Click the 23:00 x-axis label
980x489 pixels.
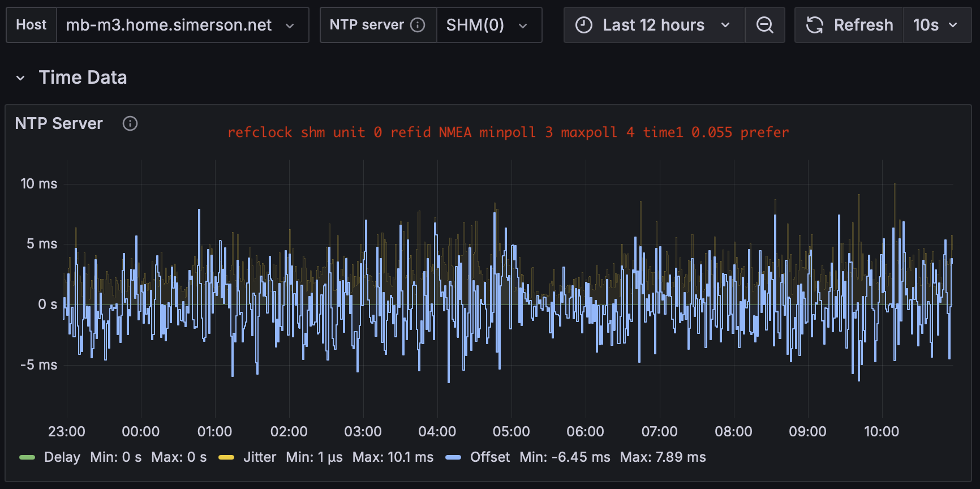click(x=67, y=431)
